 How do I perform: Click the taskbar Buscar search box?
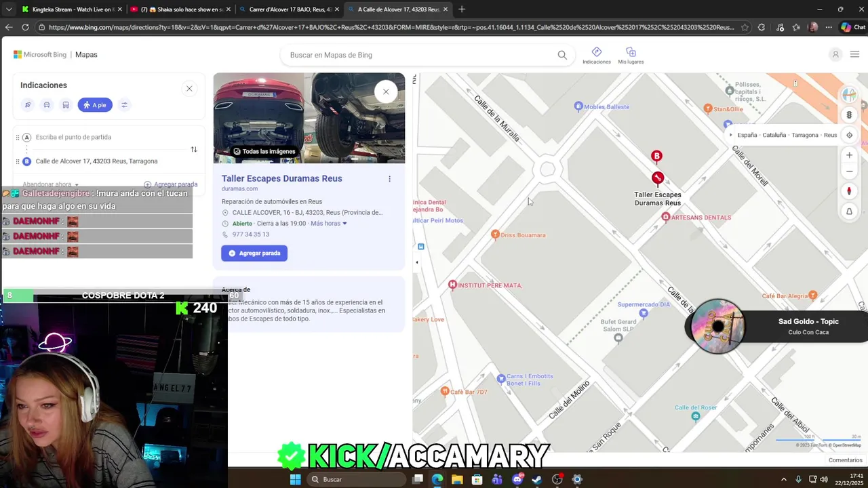point(356,479)
